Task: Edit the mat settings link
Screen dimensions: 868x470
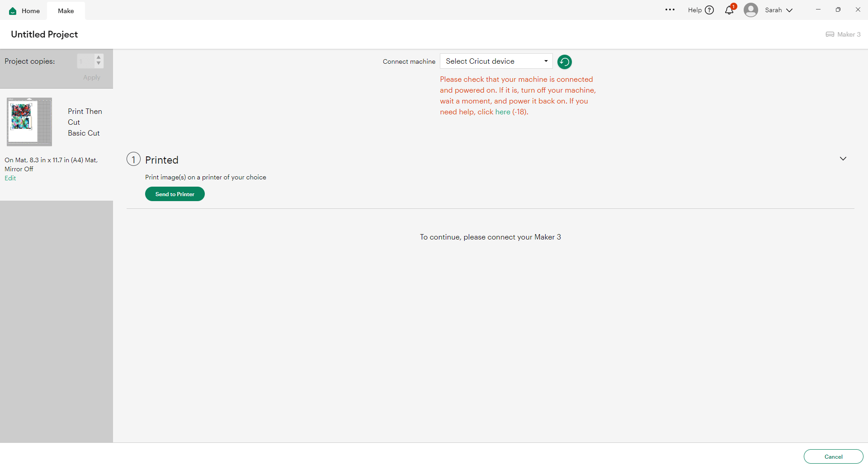Action: [x=10, y=178]
